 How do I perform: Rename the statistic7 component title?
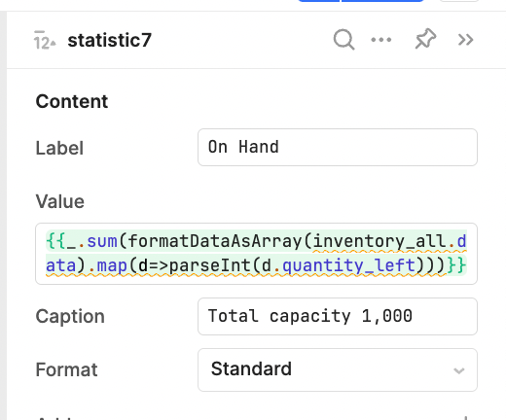[109, 40]
